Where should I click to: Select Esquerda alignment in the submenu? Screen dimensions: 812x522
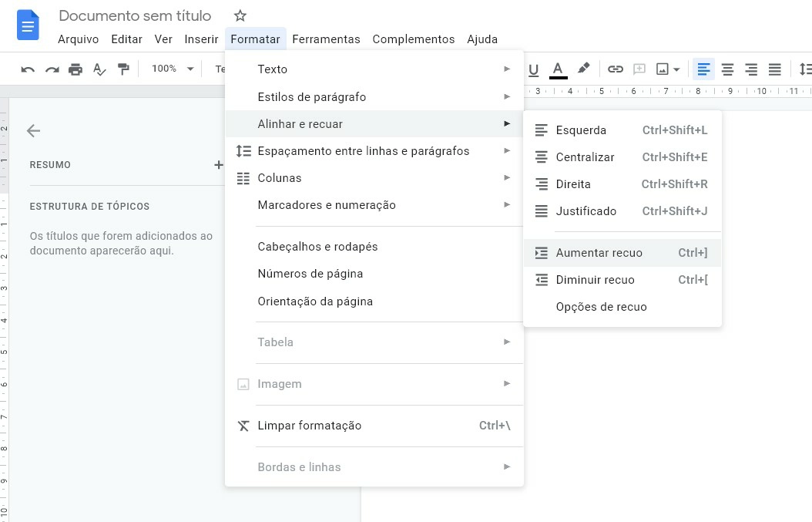622,130
